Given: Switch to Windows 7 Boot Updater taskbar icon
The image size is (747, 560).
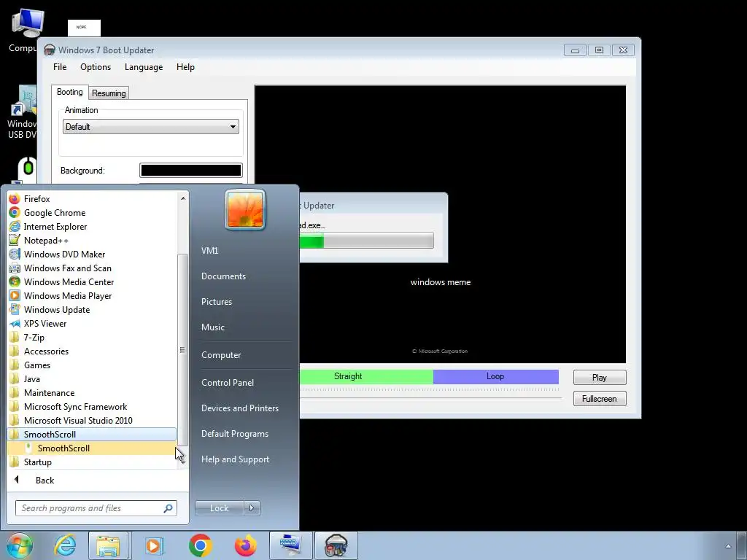Looking at the screenshot, I should (336, 545).
